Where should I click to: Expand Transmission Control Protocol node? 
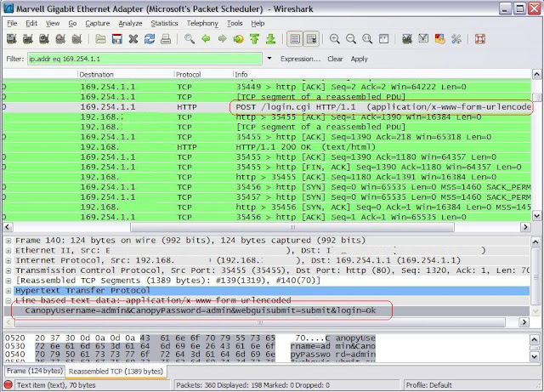click(x=8, y=270)
